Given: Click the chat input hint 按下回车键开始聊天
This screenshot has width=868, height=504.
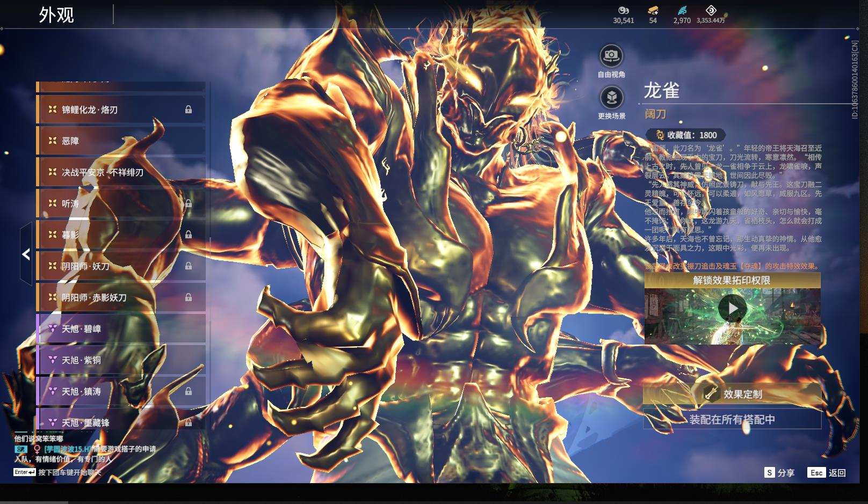Looking at the screenshot, I should coord(70,472).
